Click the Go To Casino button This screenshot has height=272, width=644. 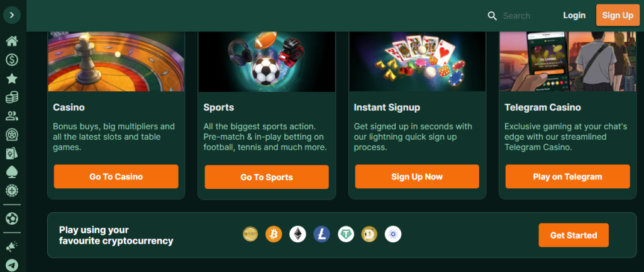[116, 177]
